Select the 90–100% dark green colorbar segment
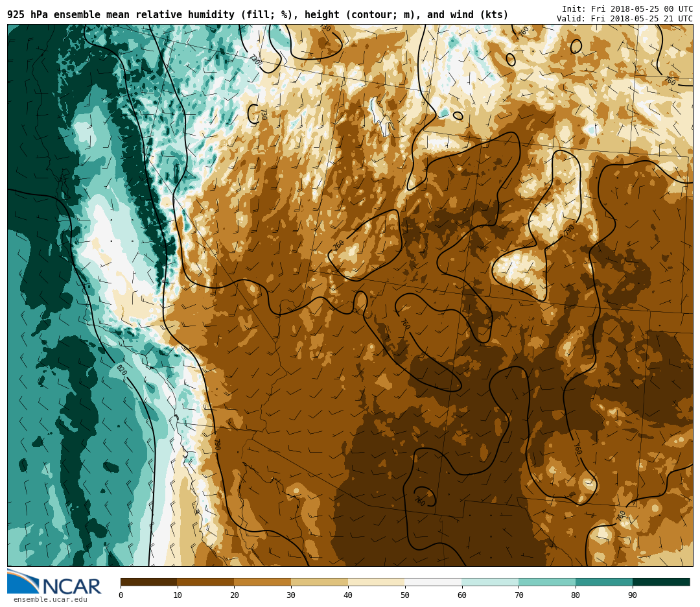The height and width of the screenshot is (607, 700). tap(661, 582)
